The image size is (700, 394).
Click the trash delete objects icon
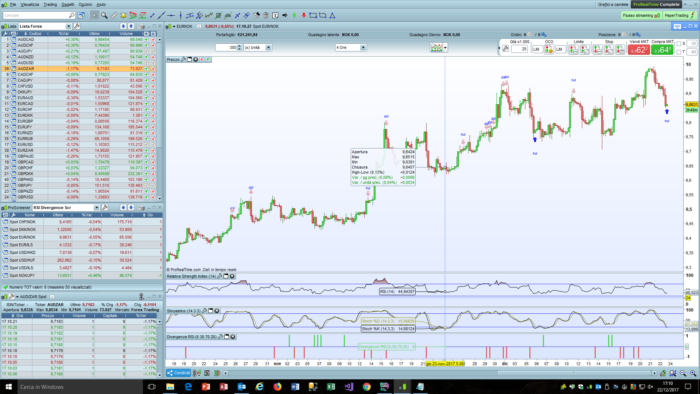pyautogui.click(x=266, y=15)
